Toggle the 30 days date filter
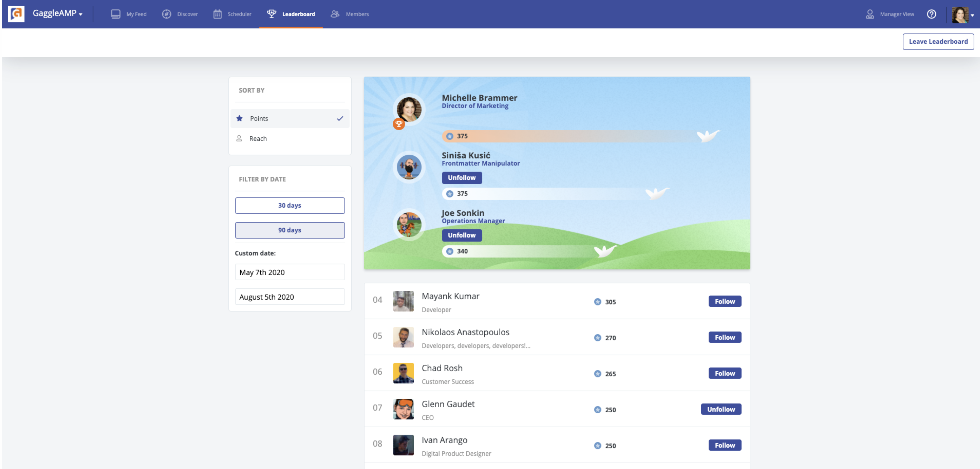This screenshot has width=980, height=469. tap(289, 205)
